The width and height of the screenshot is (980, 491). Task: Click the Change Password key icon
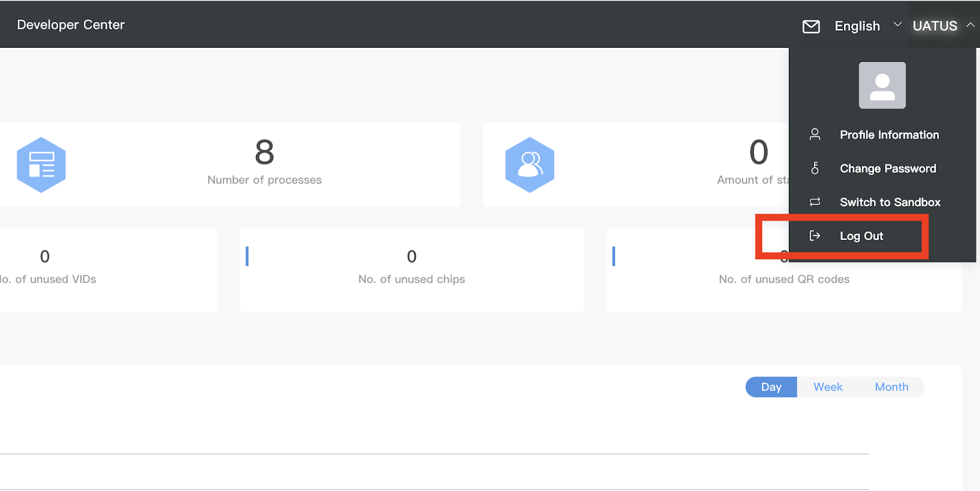pyautogui.click(x=815, y=168)
